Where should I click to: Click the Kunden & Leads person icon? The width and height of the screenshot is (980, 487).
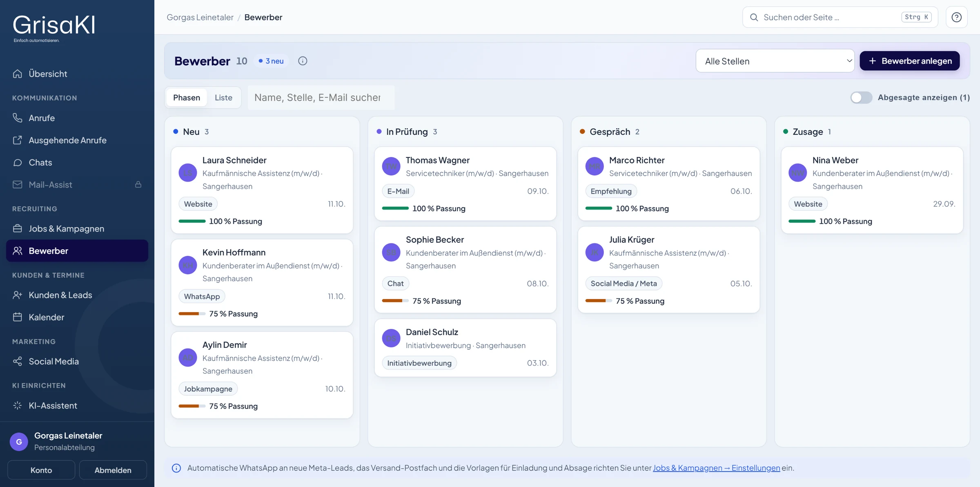pos(17,295)
